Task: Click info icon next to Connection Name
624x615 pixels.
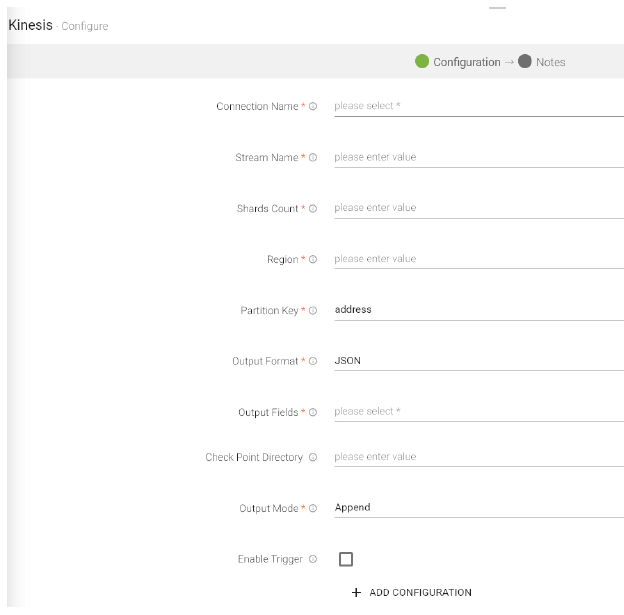Action: click(313, 107)
